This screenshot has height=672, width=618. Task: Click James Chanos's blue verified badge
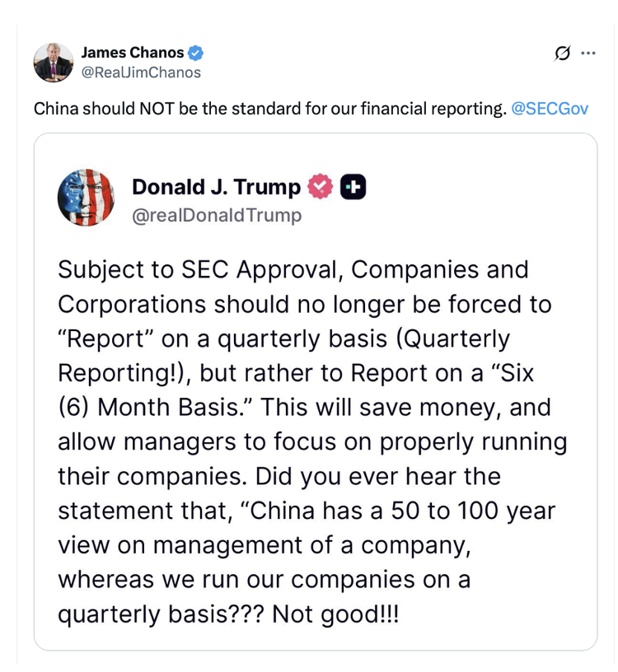coord(195,54)
